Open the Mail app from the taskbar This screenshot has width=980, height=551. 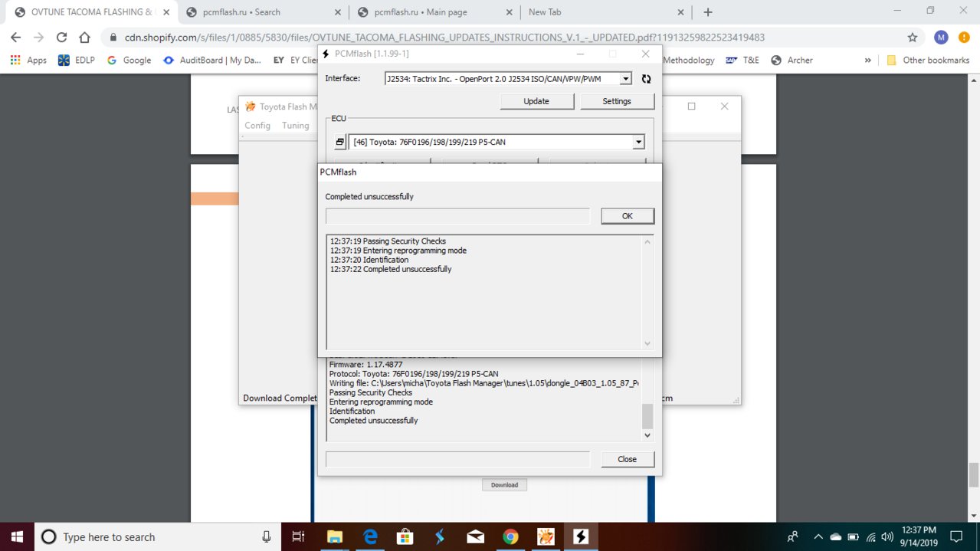pyautogui.click(x=475, y=536)
